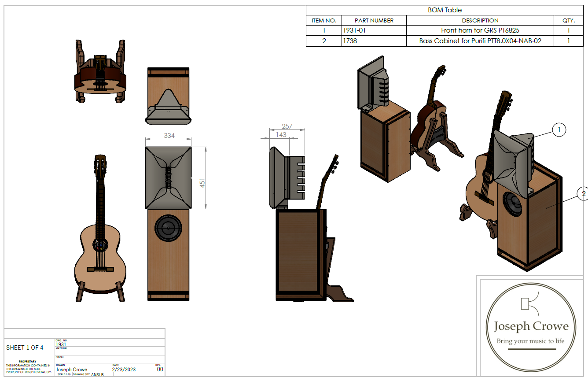588x381 pixels.
Task: Click the BOM Table title header
Action: tap(445, 10)
